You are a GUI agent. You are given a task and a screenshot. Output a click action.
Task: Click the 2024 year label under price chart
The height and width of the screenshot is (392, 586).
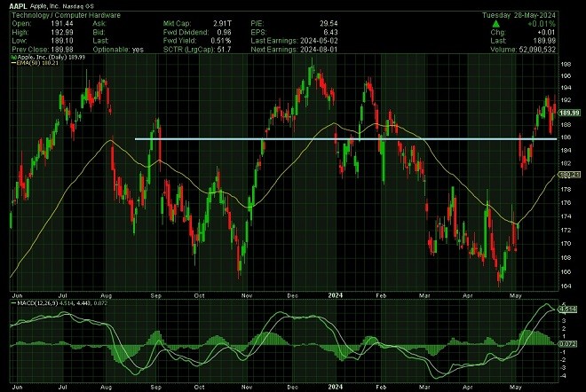(x=336, y=295)
